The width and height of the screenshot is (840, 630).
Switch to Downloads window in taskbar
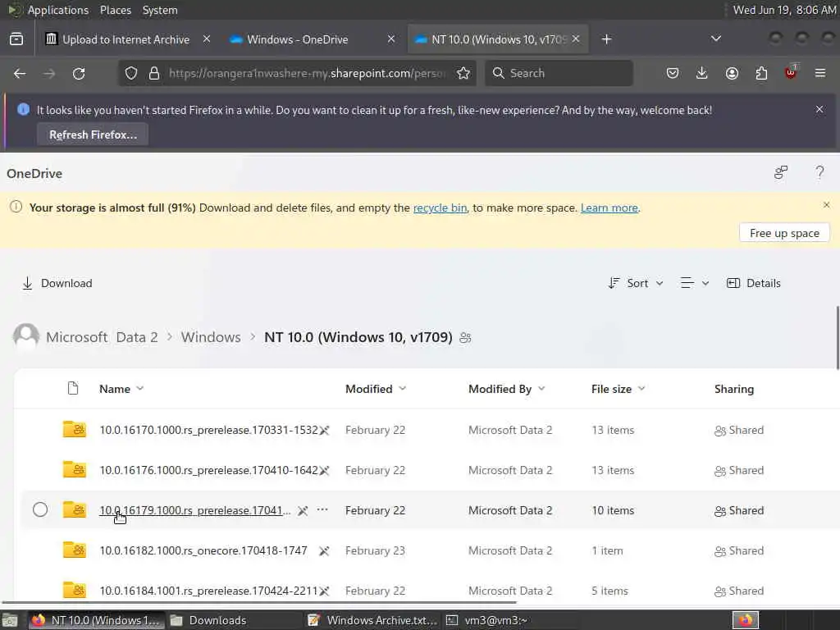(x=209, y=620)
